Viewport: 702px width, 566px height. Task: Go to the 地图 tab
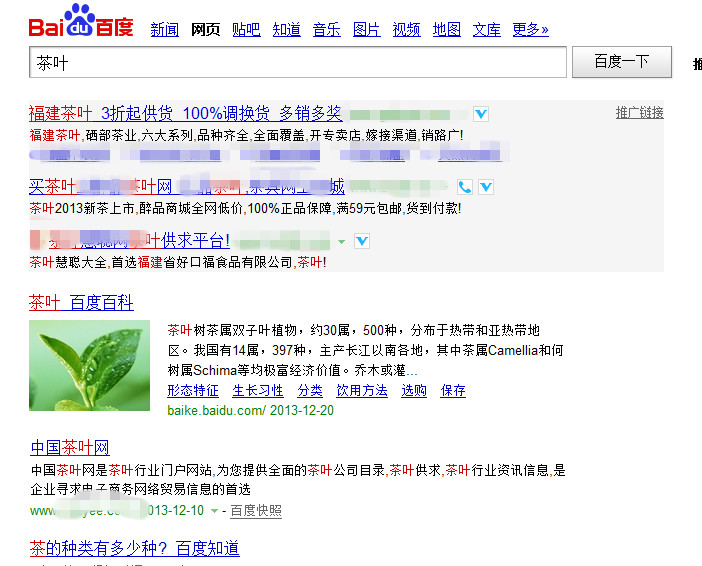pos(446,30)
